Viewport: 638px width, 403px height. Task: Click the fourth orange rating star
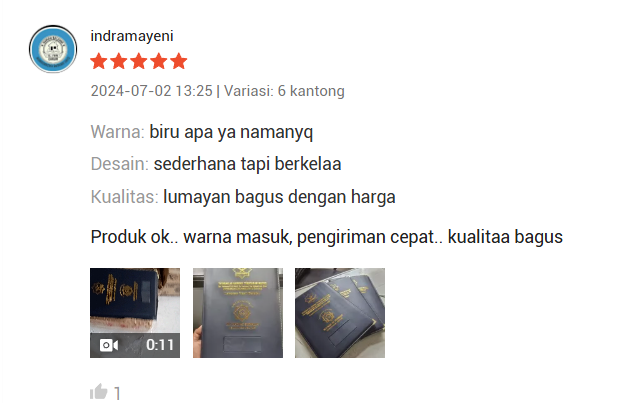point(159,61)
